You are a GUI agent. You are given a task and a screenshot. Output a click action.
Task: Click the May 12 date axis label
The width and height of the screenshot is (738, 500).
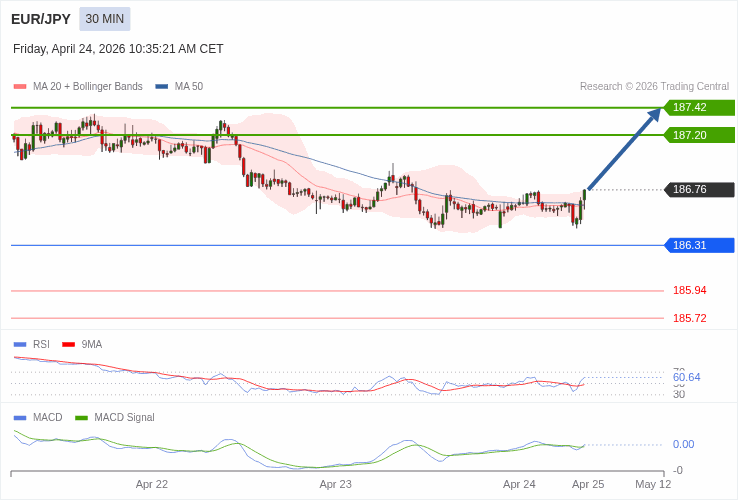pos(653,484)
